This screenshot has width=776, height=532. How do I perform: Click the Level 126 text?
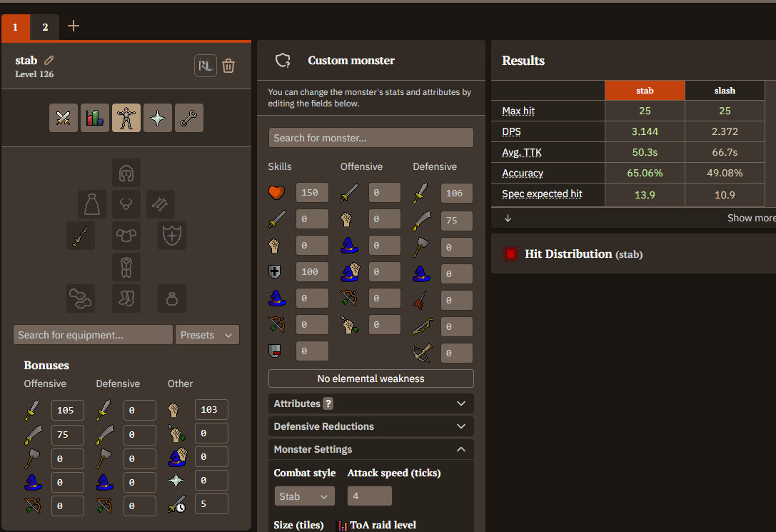[x=34, y=74]
